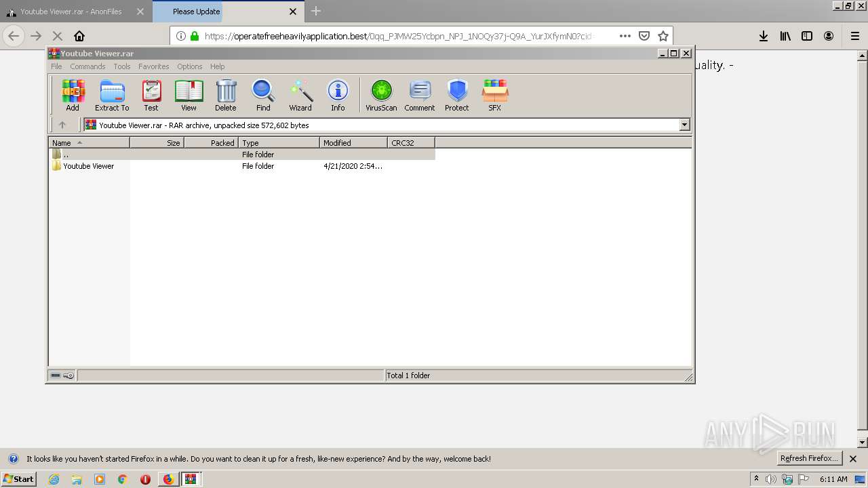Select the Youtube Viewer folder row
Screen dimensions: 868x488
(242, 166)
